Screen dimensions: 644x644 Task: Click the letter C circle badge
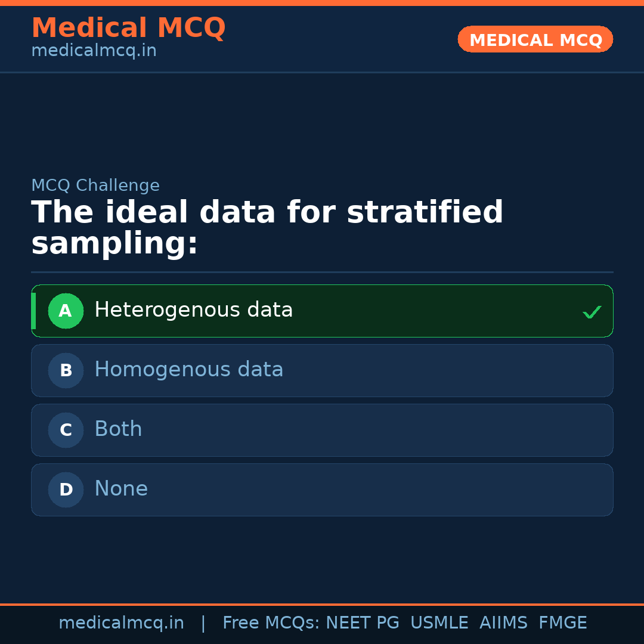(x=66, y=430)
